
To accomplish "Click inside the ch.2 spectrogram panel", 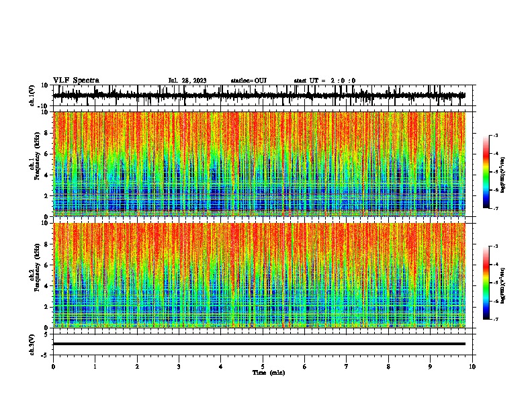I will 259,275.
